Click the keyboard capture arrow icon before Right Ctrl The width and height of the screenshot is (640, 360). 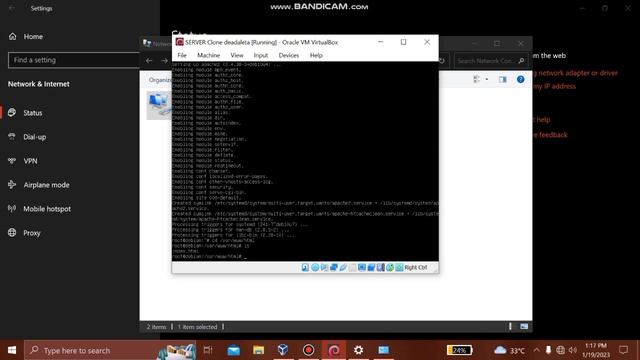(x=399, y=267)
